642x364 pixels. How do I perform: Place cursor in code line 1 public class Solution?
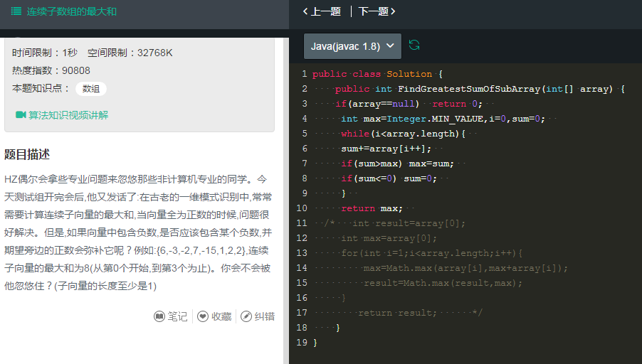tap(377, 74)
